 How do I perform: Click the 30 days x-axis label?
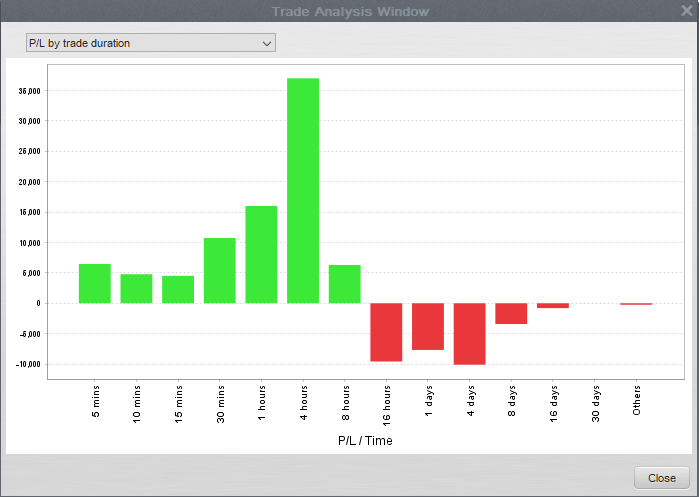click(595, 402)
